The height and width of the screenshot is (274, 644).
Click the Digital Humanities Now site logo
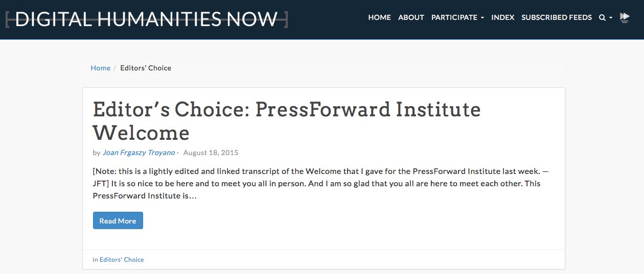[147, 19]
